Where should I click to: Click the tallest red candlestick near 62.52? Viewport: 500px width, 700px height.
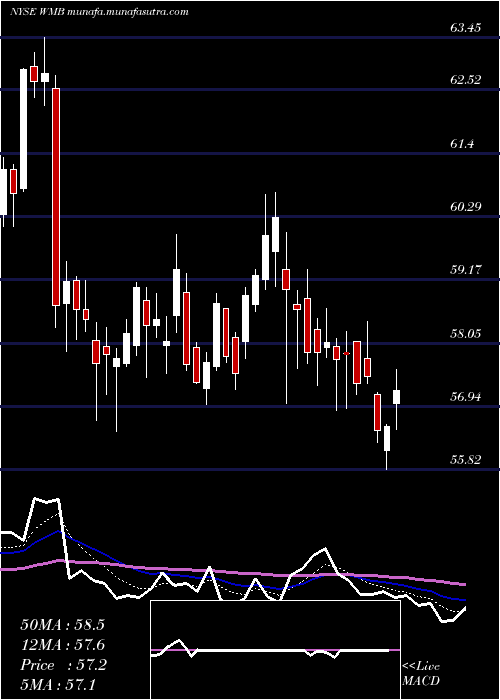tap(55, 197)
